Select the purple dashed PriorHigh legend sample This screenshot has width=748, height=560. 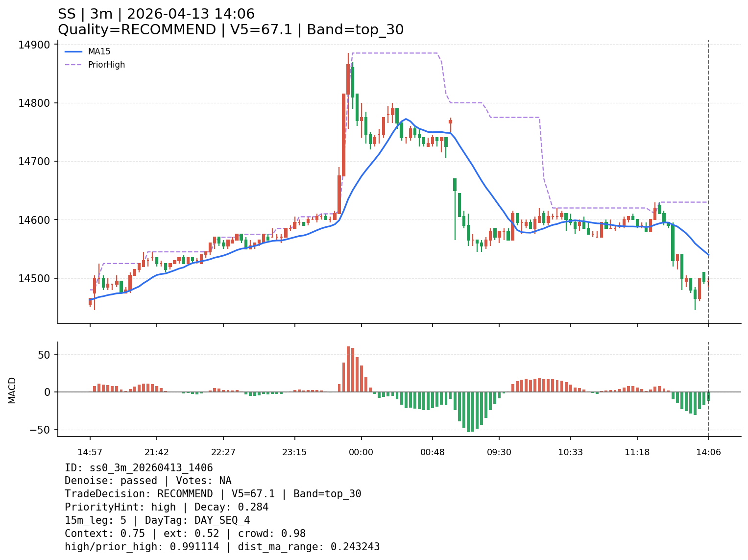click(x=73, y=65)
